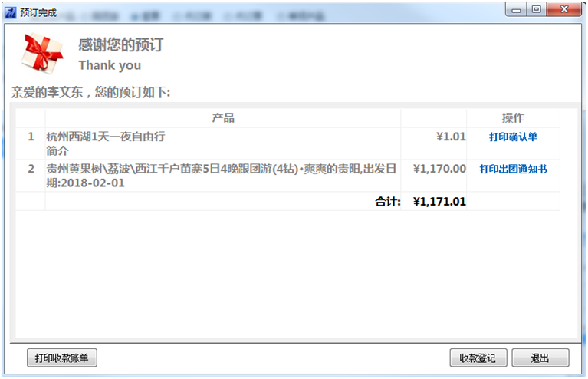Click the ¥1.01 price cell
Viewport: 588px width, 379px height.
[434, 143]
